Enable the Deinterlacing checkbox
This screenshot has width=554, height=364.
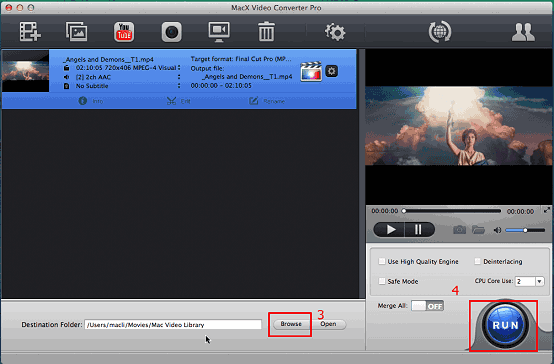coord(477,262)
